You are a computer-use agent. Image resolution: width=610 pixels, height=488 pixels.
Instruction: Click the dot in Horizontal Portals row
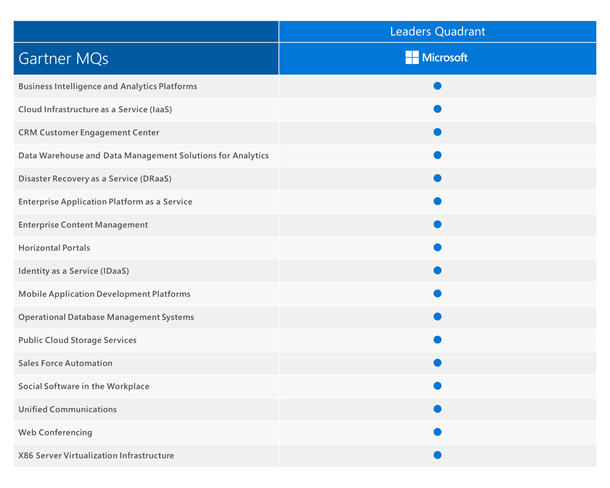click(x=437, y=248)
